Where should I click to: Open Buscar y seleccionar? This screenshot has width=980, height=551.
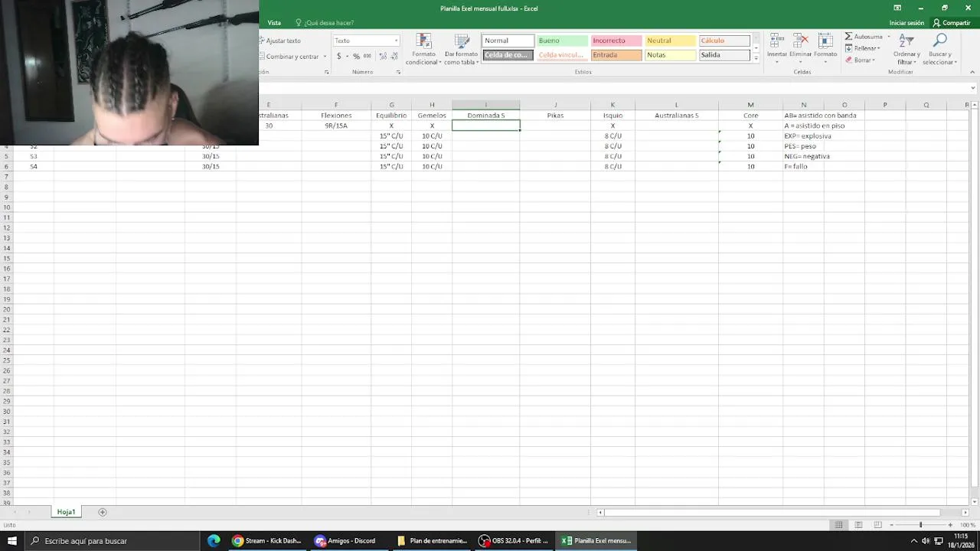(x=939, y=50)
